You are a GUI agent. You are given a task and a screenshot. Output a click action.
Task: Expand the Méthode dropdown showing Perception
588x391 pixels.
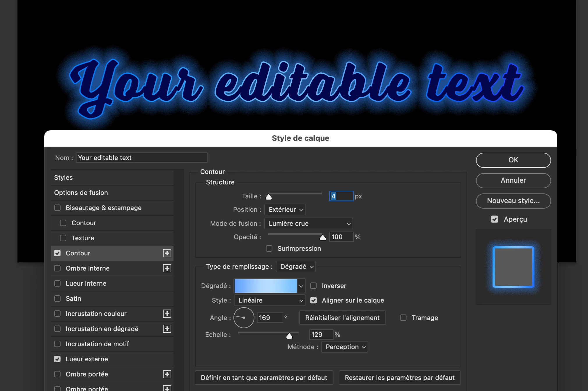pos(345,347)
